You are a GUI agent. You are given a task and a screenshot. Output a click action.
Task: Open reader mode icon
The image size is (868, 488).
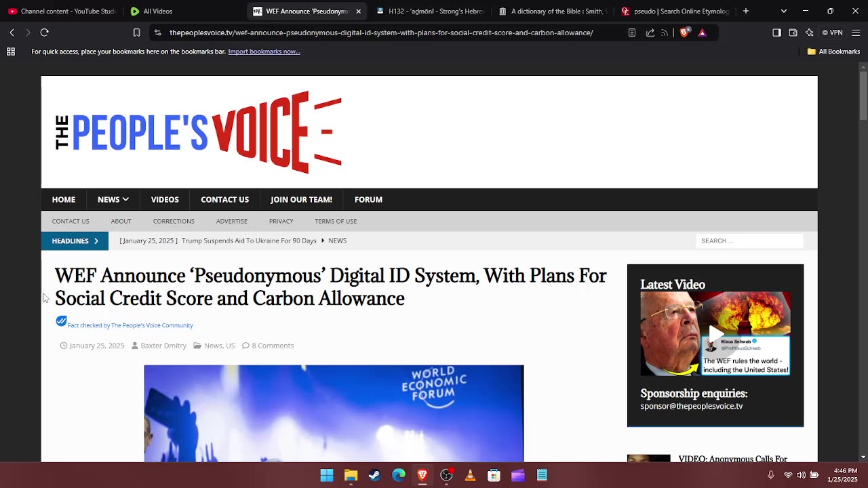click(632, 33)
